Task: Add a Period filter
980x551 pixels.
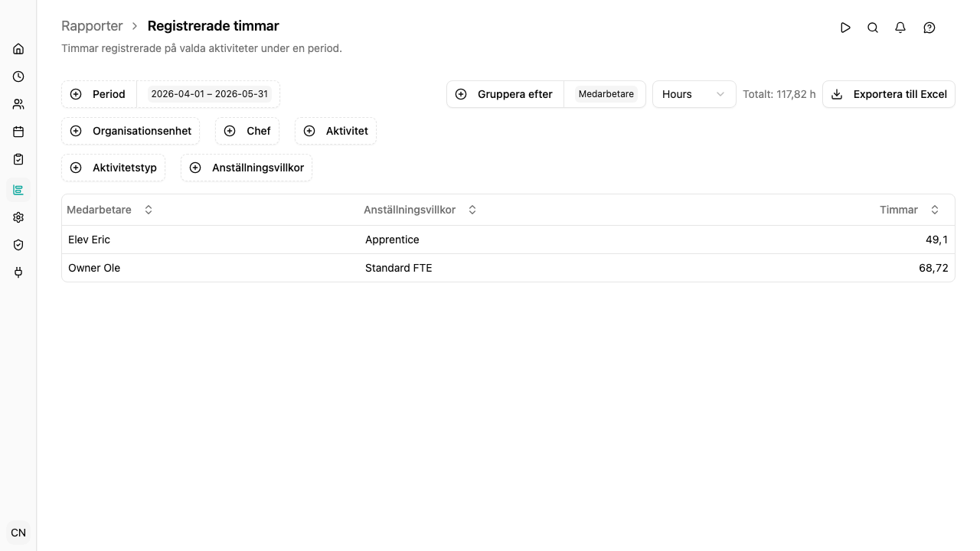Action: point(99,94)
